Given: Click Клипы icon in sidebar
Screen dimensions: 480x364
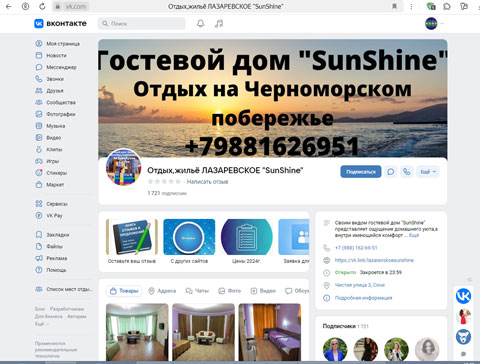Looking at the screenshot, I should click(39, 149).
